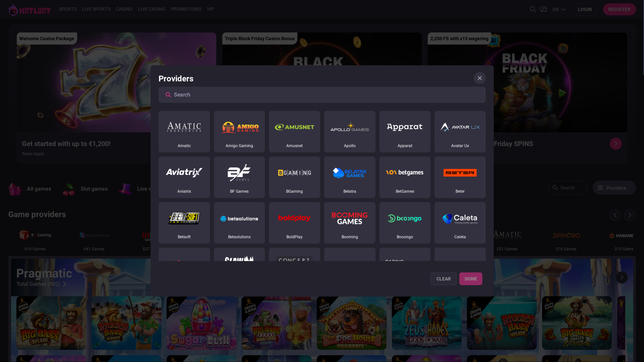Click the right chevron in Game providers carousel
The image size is (644, 362).
pos(630,215)
